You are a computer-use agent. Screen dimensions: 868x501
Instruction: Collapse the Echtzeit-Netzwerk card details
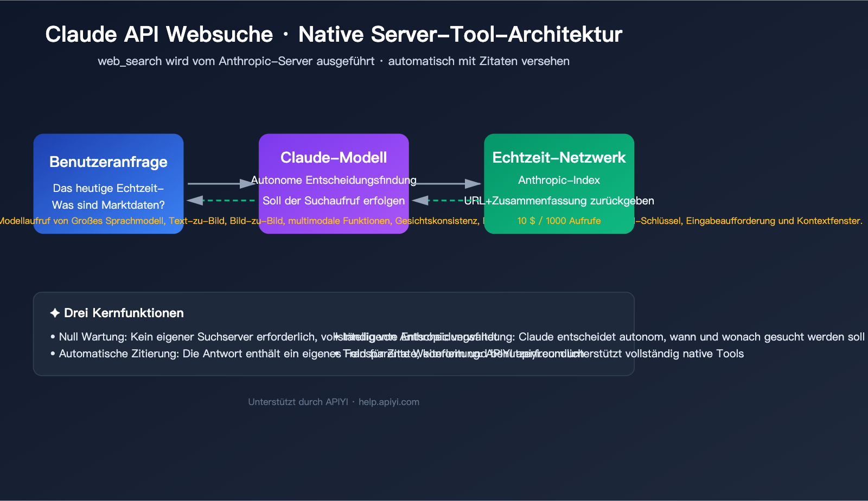click(x=559, y=157)
